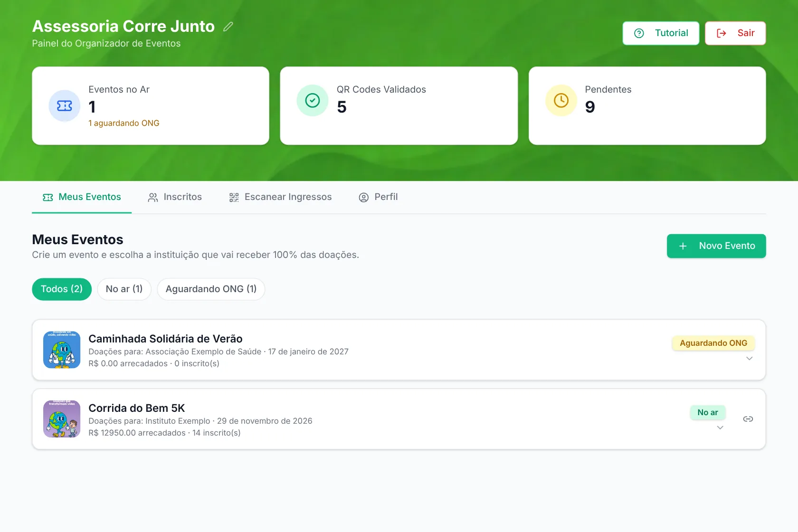
Task: Filter events by No ar (1)
Action: (124, 289)
